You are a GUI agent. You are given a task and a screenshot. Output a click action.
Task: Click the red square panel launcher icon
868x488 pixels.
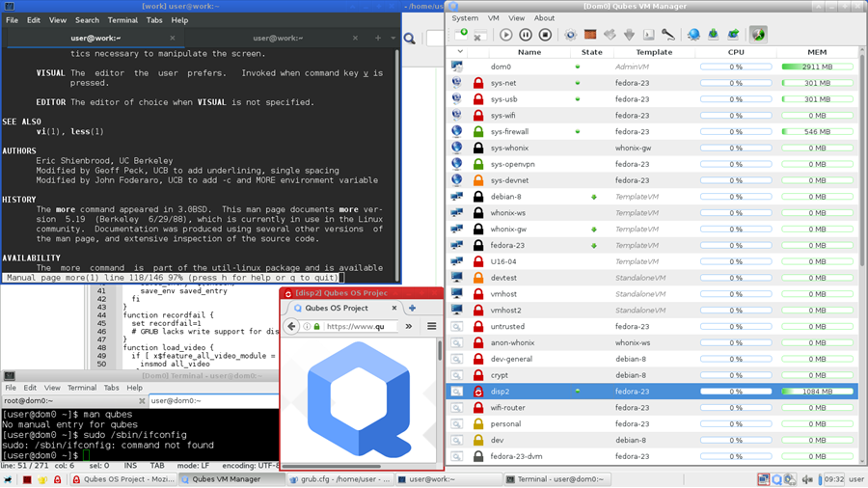coord(27,479)
